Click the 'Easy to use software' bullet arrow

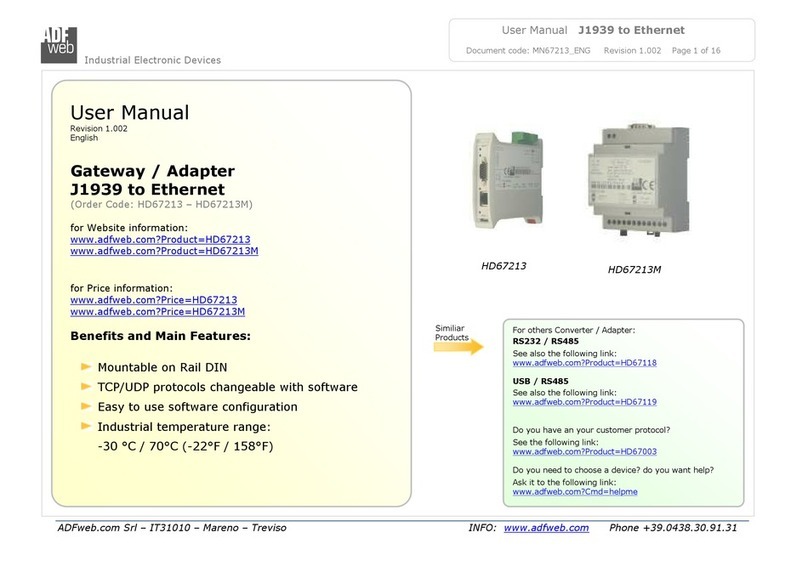pyautogui.click(x=86, y=406)
